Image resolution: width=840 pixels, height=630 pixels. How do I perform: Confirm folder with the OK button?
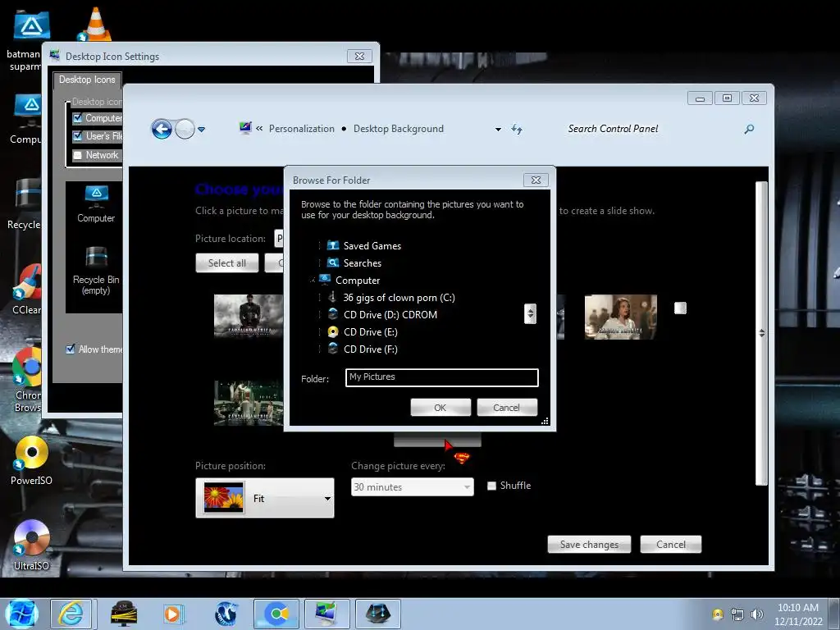point(441,407)
